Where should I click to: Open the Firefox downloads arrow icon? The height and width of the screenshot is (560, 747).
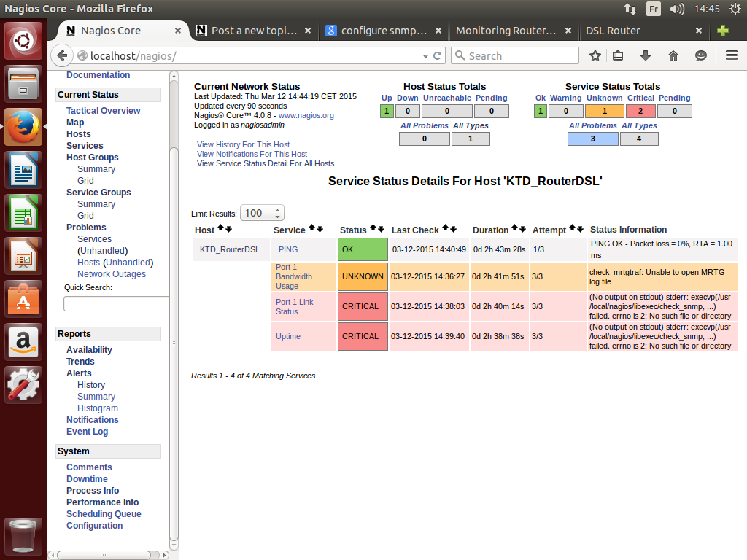pos(645,56)
